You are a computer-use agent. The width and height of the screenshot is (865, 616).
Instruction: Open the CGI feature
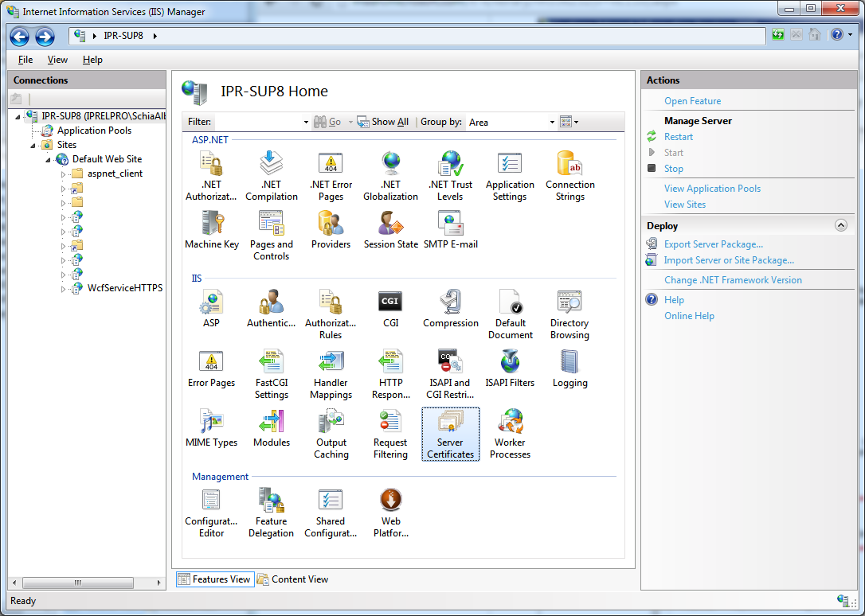pos(390,309)
